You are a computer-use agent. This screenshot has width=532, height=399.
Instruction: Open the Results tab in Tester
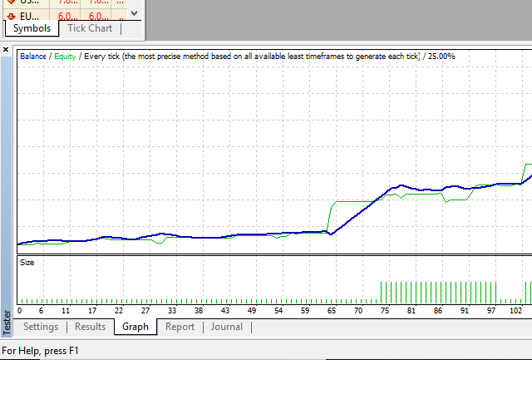point(91,327)
